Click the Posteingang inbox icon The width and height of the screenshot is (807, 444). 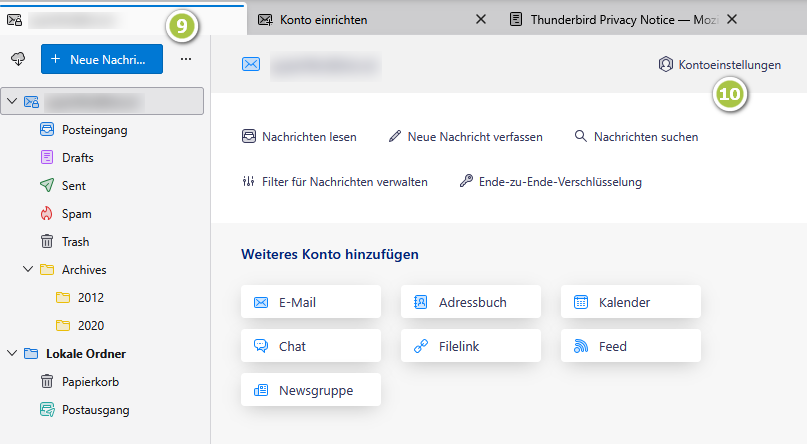pos(47,130)
